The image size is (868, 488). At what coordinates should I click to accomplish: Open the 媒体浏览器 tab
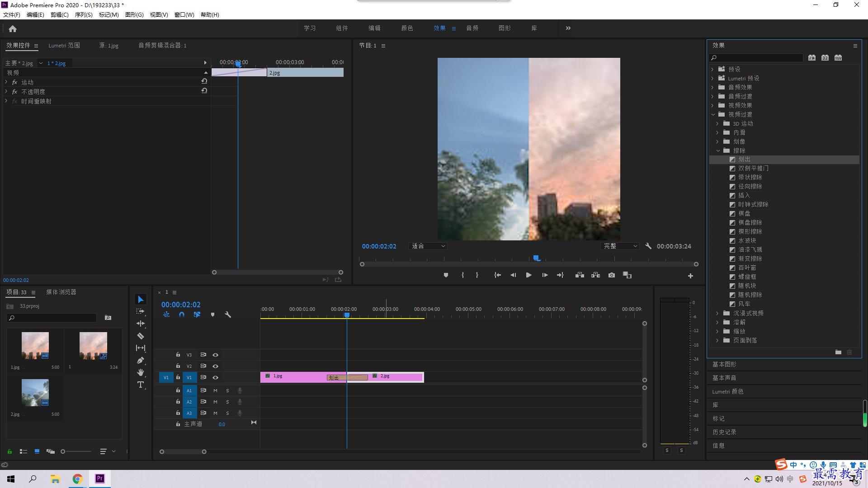61,292
